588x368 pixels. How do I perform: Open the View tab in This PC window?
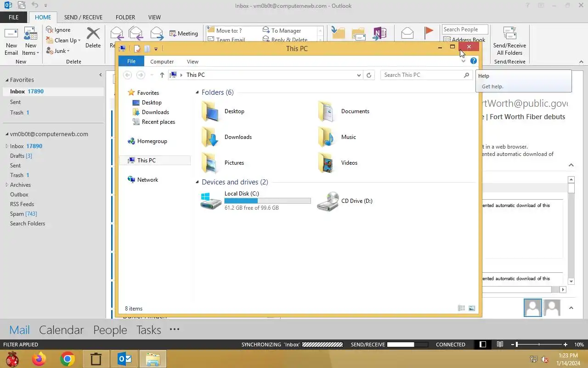(x=193, y=61)
